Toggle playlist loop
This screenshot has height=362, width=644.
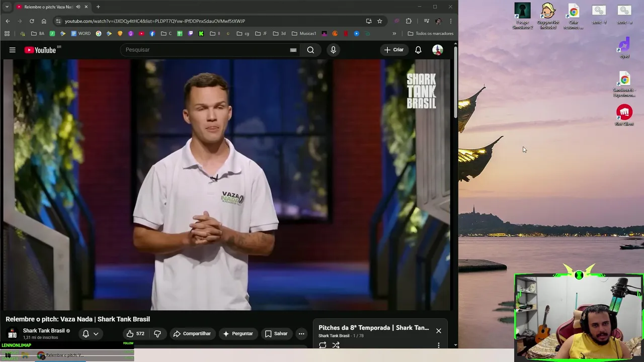(323, 345)
